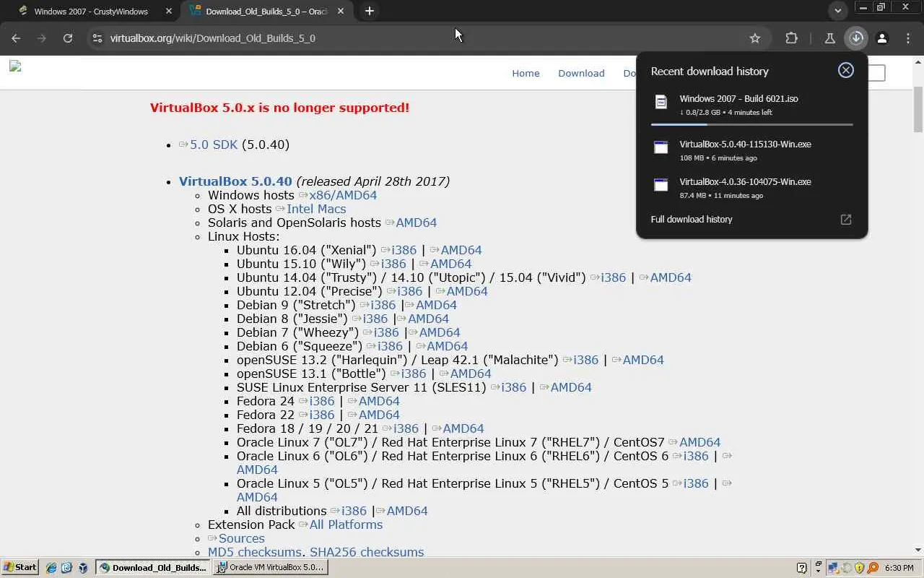Open the network connection tray icon
This screenshot has width=924, height=578.
pos(833,568)
